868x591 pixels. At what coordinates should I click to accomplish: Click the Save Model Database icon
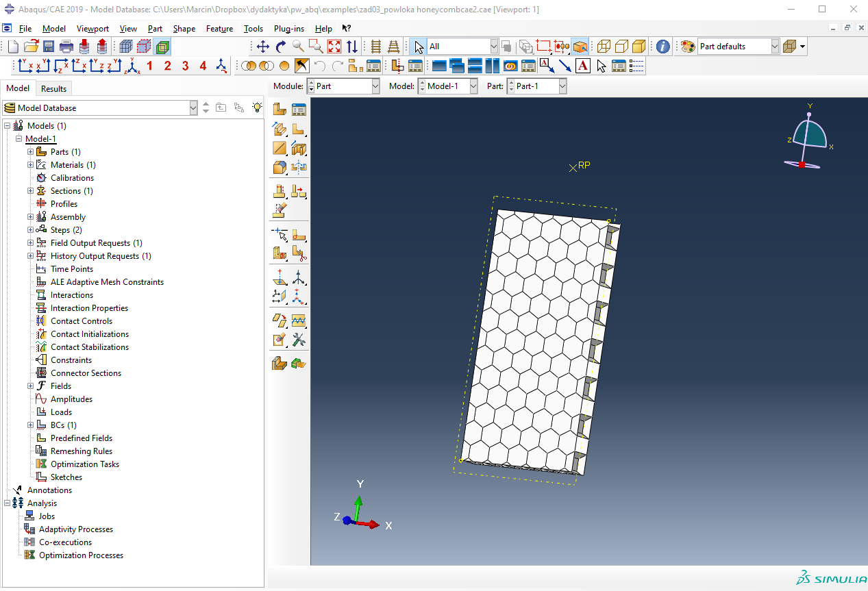(x=49, y=47)
